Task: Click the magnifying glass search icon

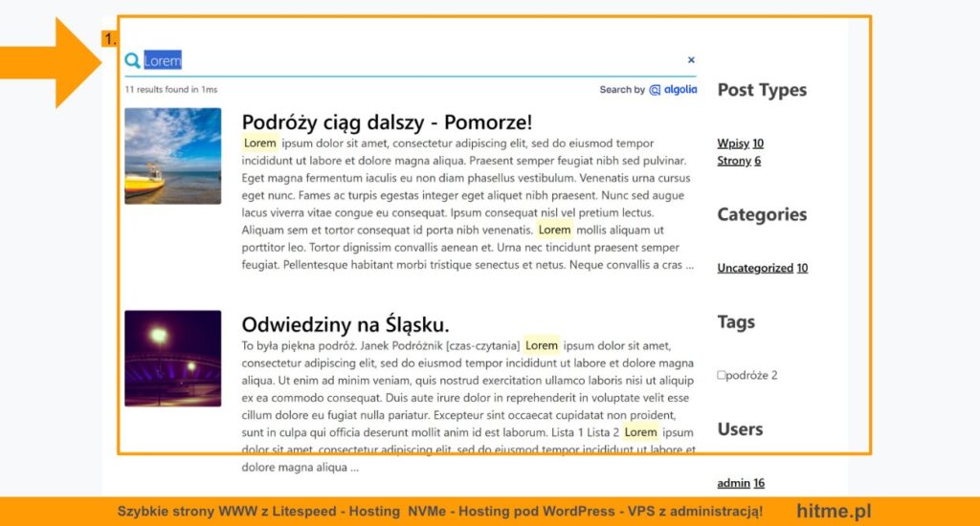Action: coord(132,60)
